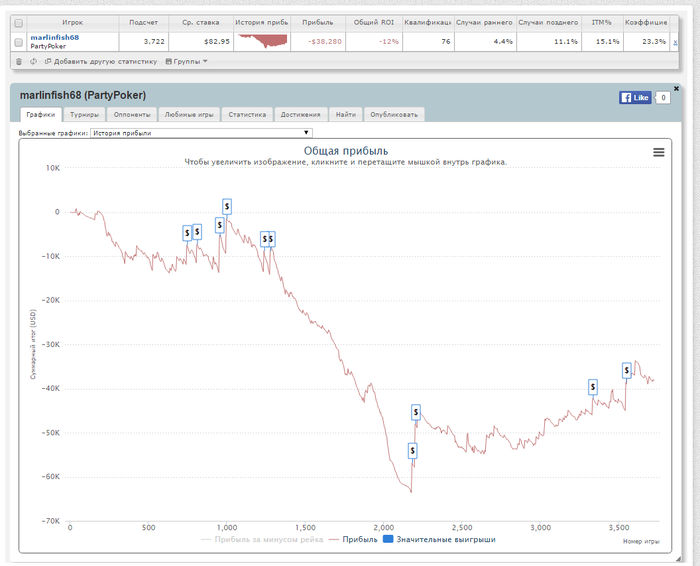Image resolution: width=700 pixels, height=566 pixels.
Task: Open the marlinfish68 player link
Action: (x=54, y=37)
